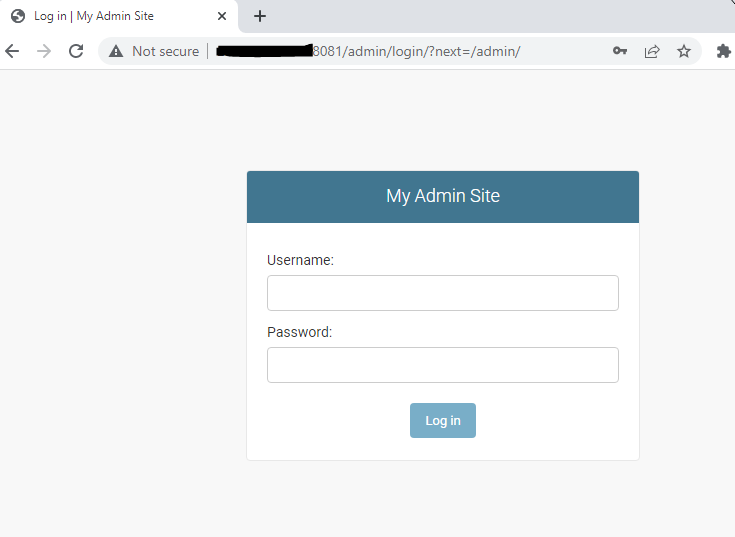Click the My Admin Site header title
735x537 pixels.
pyautogui.click(x=442, y=196)
